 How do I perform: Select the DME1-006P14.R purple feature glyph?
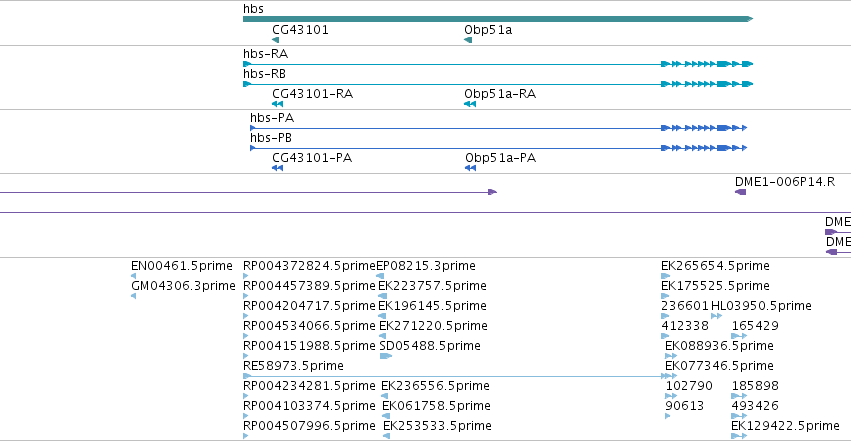pos(740,192)
